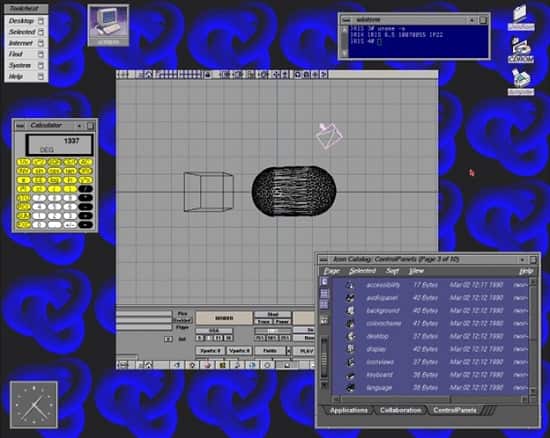Click the home icon in Blender's top header
The image size is (550, 438).
click(149, 74)
